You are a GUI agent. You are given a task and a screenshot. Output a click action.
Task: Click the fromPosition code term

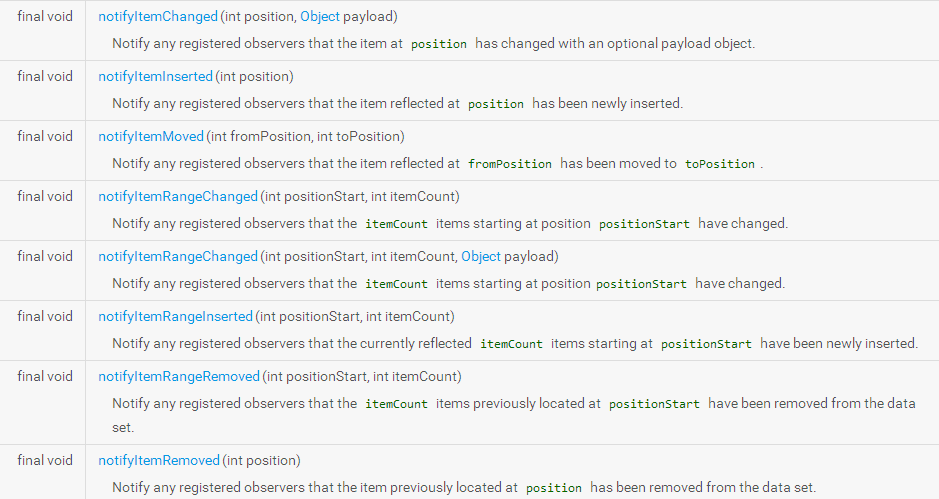tap(510, 164)
